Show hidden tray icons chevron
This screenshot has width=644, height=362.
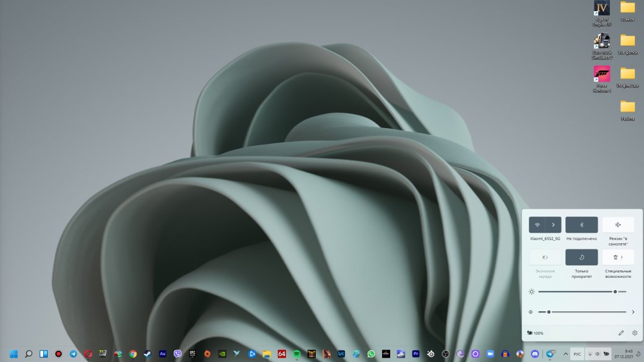[565, 354]
